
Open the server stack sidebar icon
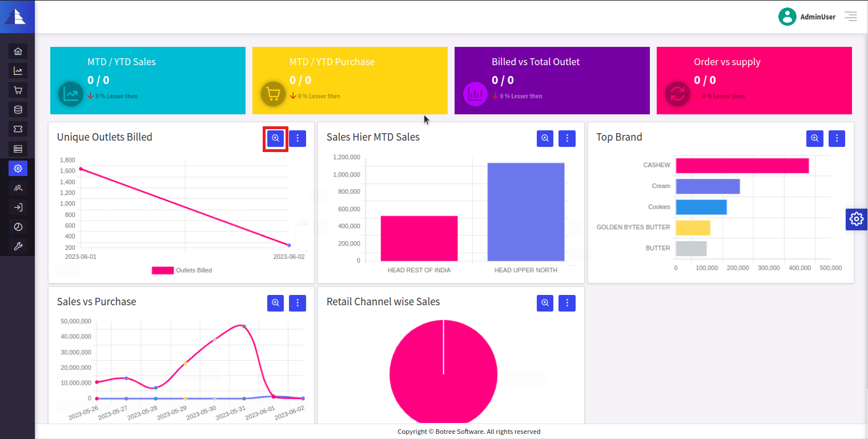point(18,149)
